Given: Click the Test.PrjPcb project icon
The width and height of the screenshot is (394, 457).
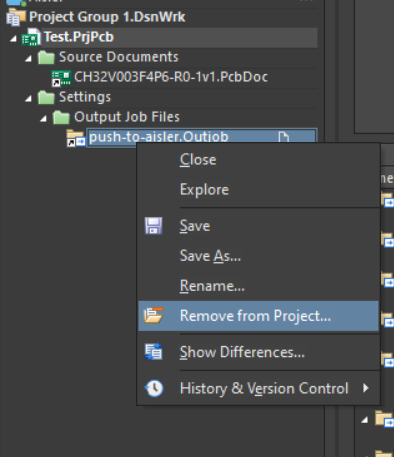Looking at the screenshot, I should coord(31,37).
